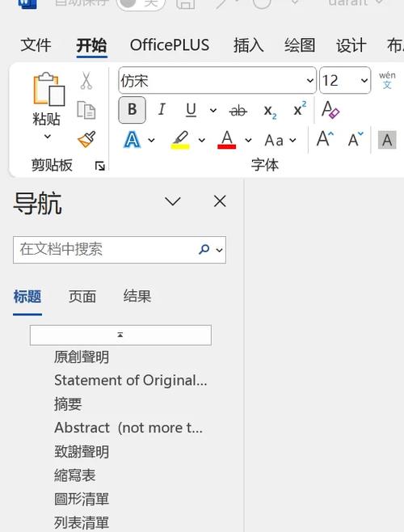Screen dimensions: 404x532
Task: Toggle character shading gray A
Action: [387, 140]
